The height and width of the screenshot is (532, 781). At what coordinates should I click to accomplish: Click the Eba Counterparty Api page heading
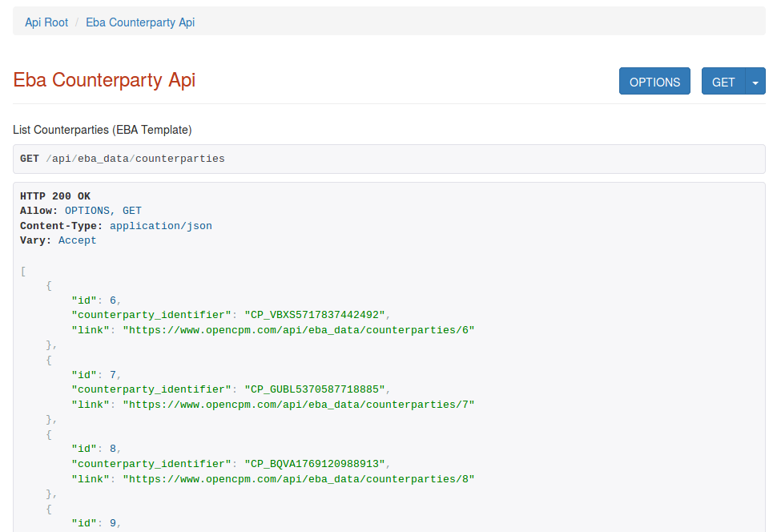click(104, 80)
